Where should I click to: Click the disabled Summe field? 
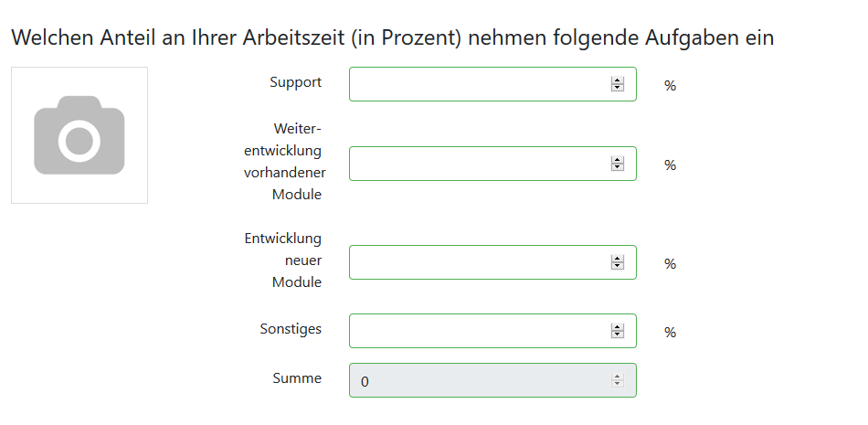point(492,380)
